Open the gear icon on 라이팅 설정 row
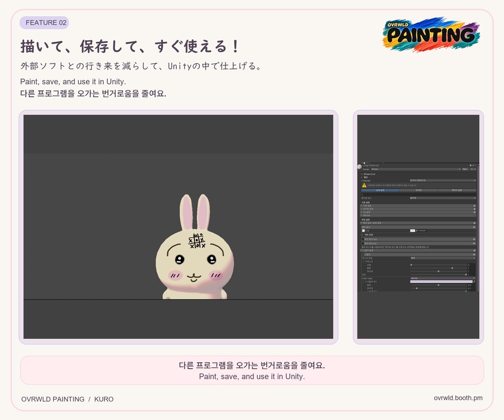The image size is (504, 420). click(x=474, y=209)
